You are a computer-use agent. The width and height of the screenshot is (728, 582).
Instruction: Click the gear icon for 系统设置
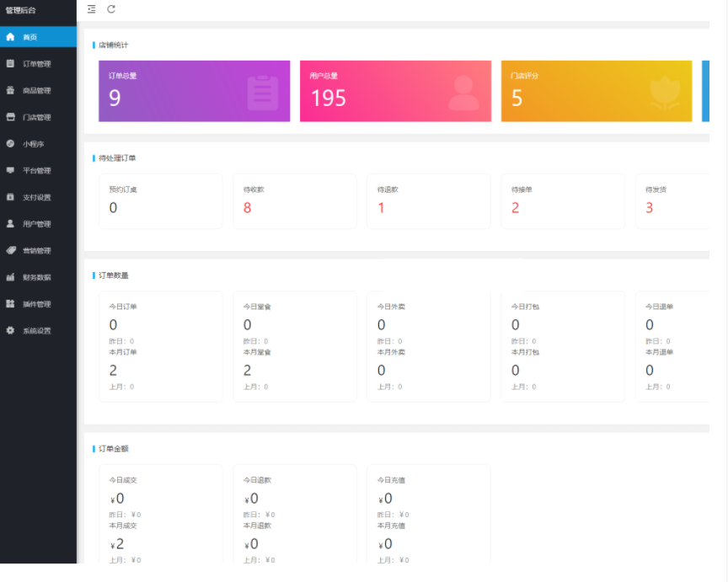tap(10, 331)
